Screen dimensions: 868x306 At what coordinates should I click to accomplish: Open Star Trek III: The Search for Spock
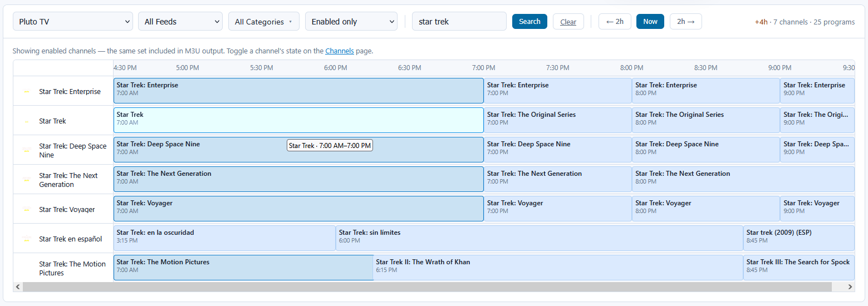(799, 268)
